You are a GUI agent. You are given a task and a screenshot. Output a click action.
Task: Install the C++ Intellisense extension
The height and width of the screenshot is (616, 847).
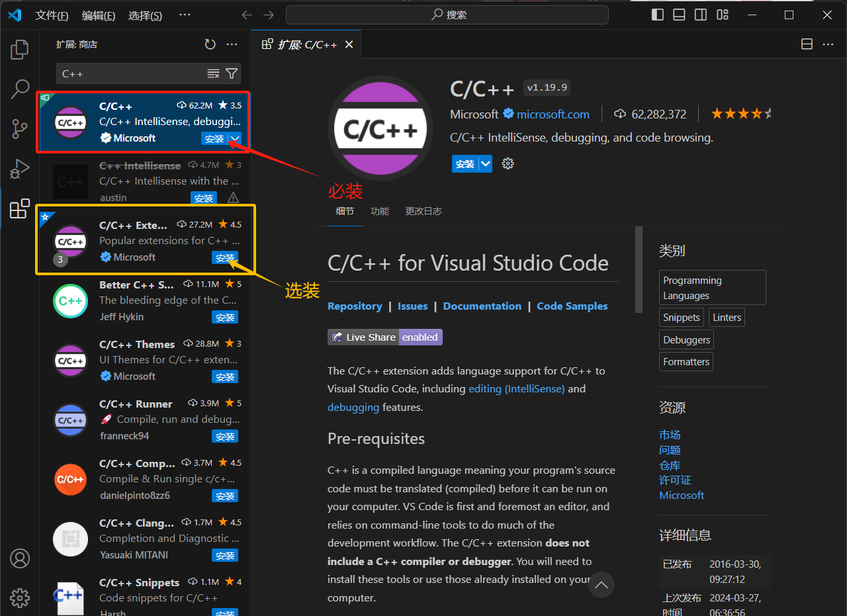point(204,198)
